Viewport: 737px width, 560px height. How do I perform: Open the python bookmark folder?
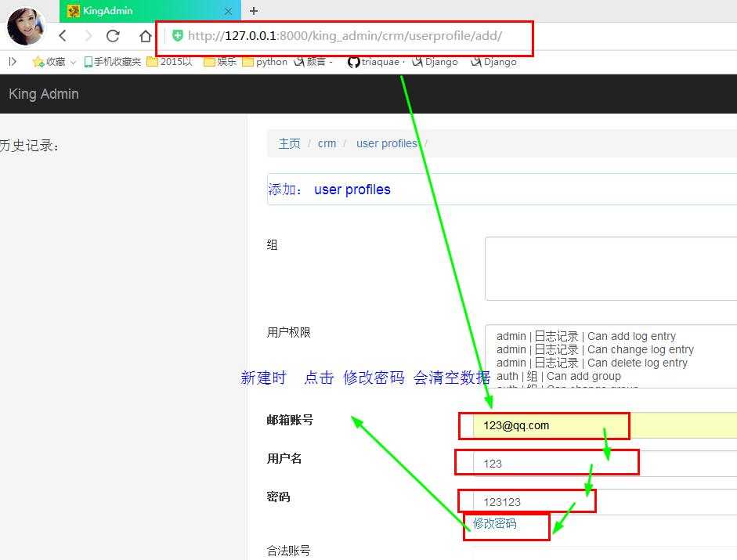[x=265, y=62]
